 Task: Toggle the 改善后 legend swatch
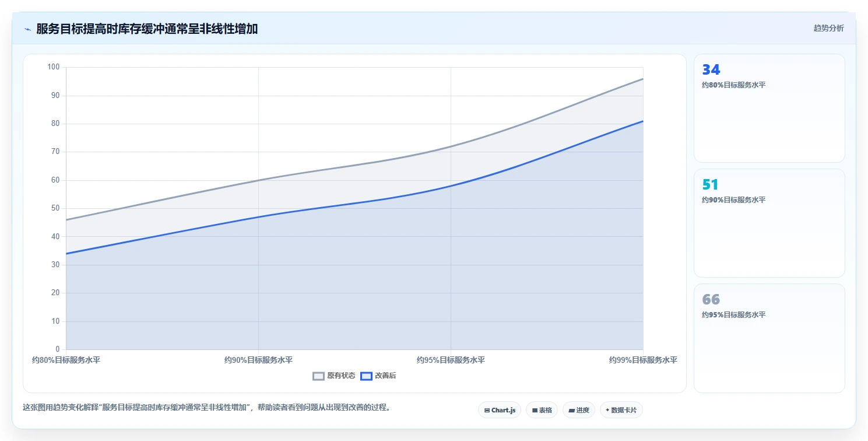tap(366, 376)
